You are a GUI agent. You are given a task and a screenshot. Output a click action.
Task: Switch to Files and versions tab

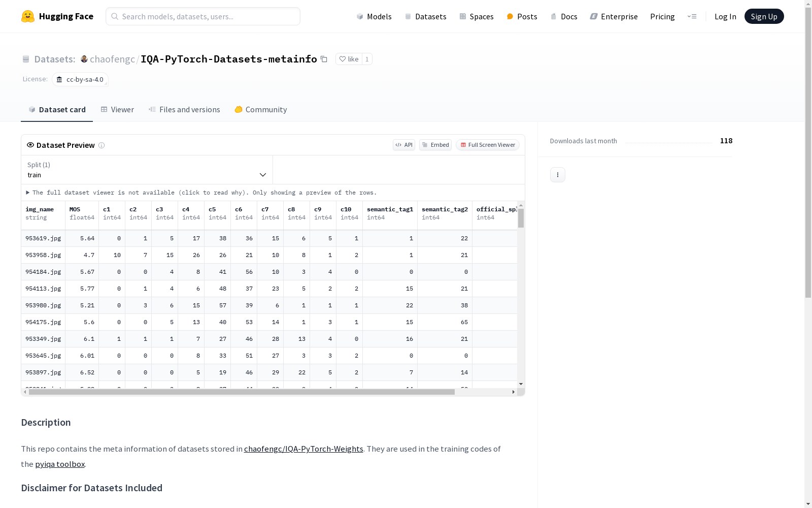[x=184, y=110]
